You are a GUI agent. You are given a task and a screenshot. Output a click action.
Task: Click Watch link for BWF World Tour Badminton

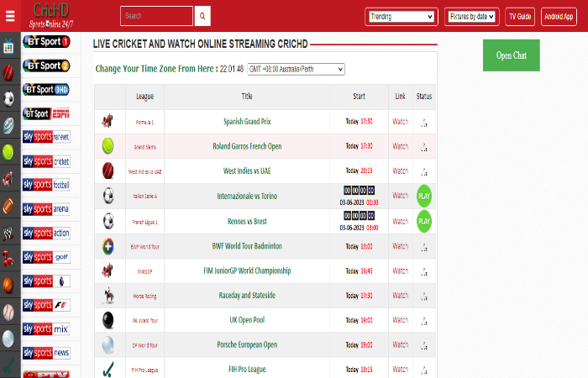click(400, 246)
